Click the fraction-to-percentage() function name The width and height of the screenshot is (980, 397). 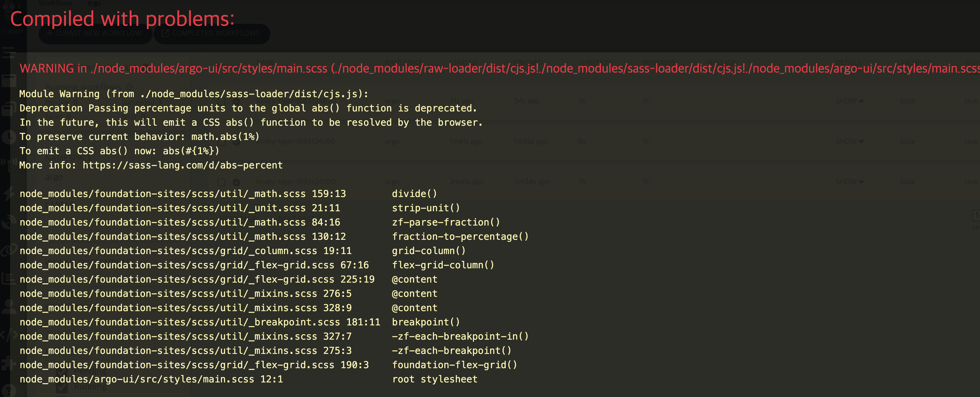tap(460, 237)
